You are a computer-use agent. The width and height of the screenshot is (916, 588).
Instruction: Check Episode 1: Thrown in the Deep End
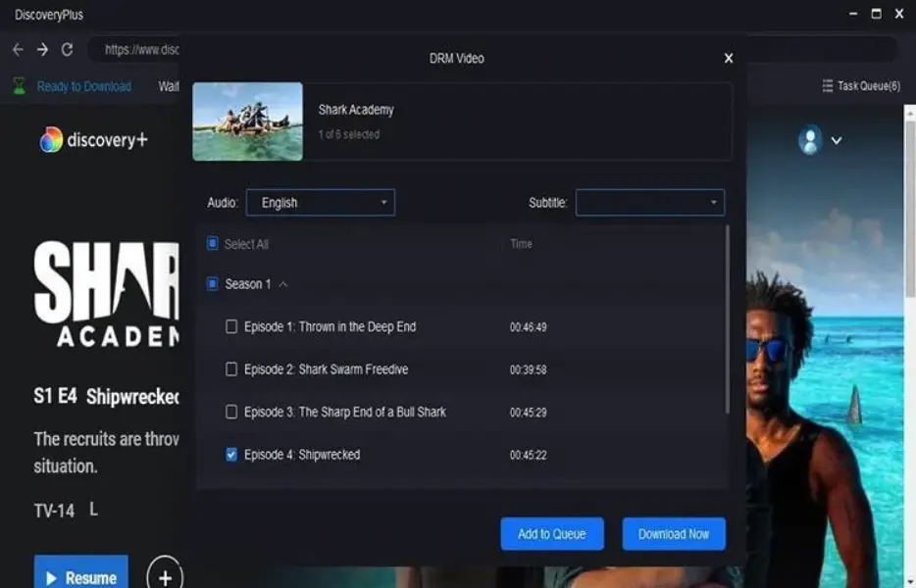click(231, 326)
